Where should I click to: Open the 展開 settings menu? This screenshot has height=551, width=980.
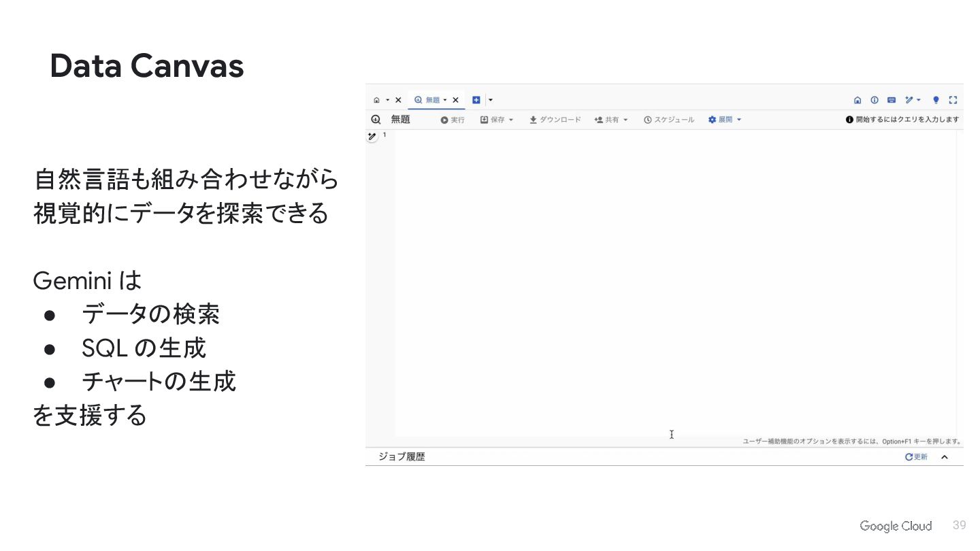point(725,120)
